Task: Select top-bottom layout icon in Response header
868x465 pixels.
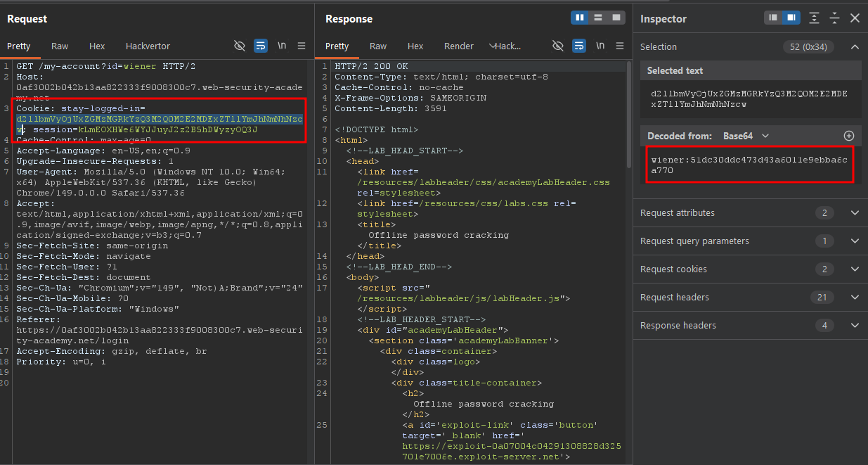Action: coord(598,18)
